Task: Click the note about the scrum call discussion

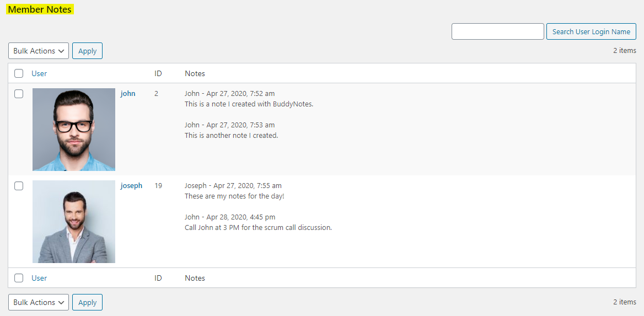Action: pyautogui.click(x=258, y=227)
